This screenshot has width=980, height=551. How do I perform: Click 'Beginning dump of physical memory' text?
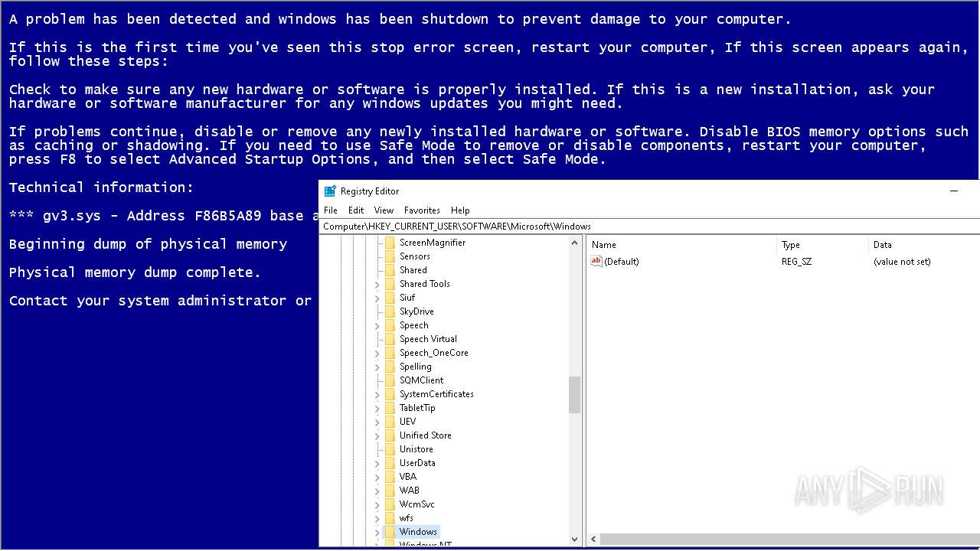148,244
